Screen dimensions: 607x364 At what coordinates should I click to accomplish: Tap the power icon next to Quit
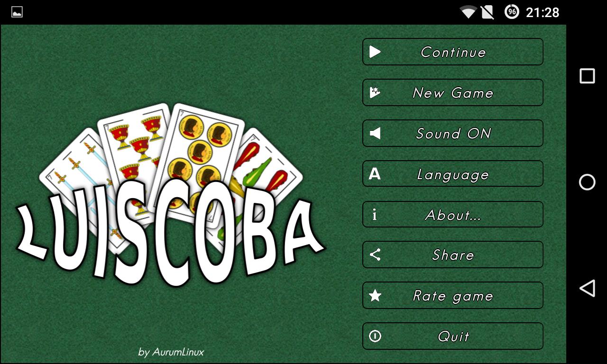pyautogui.click(x=375, y=336)
